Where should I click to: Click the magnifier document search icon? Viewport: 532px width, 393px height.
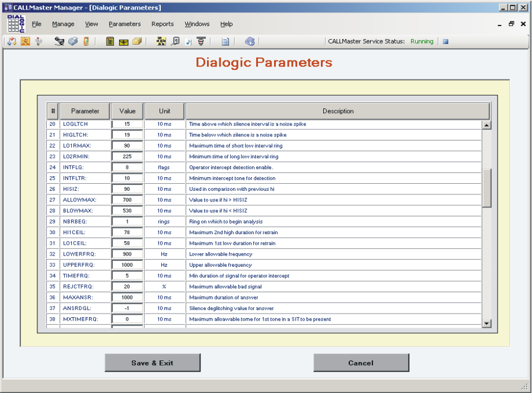175,41
